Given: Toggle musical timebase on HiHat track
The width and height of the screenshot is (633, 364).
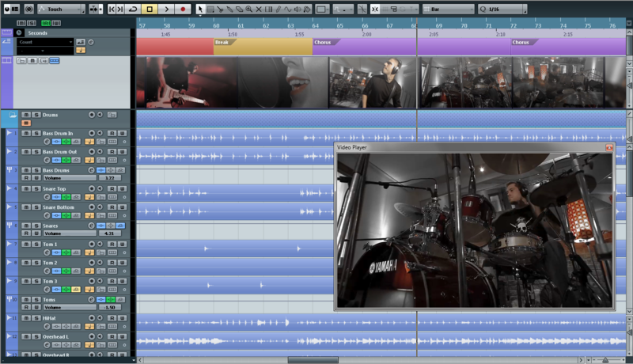Looking at the screenshot, I should (89, 326).
